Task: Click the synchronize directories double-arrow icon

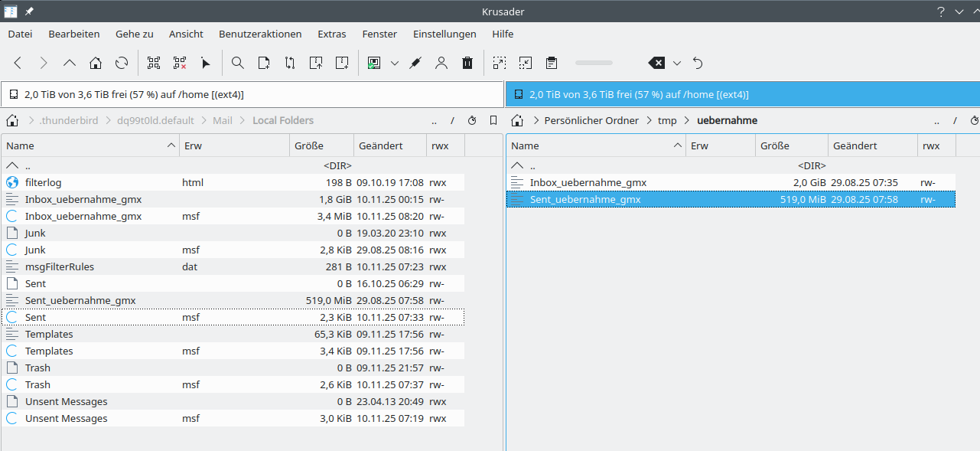Action: click(x=290, y=63)
